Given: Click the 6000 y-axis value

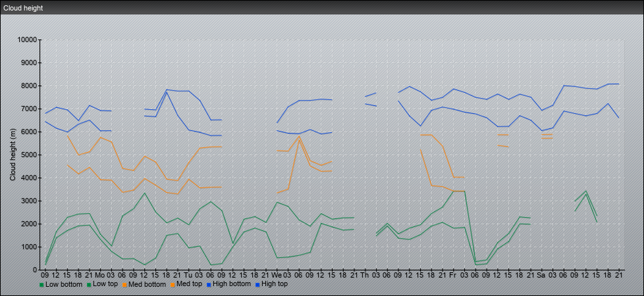Looking at the screenshot, I should click(29, 132).
